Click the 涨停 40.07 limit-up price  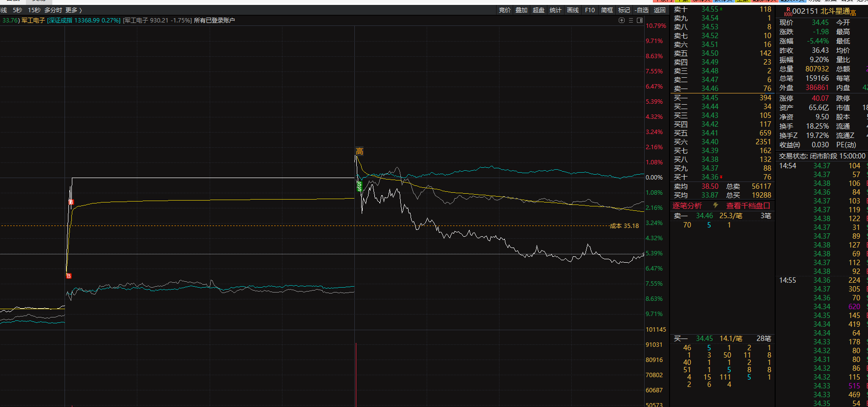pos(820,98)
